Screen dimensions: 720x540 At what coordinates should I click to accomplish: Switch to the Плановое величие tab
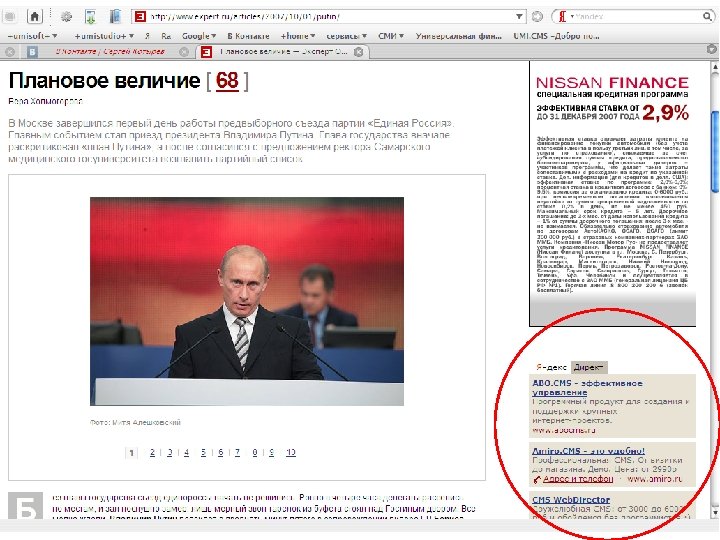pos(283,51)
